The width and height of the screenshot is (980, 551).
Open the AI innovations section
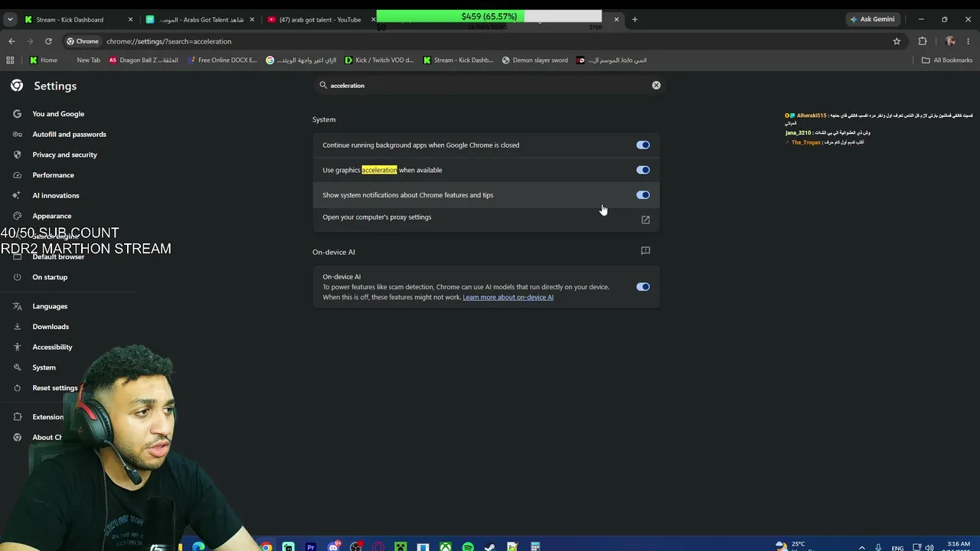click(55, 195)
